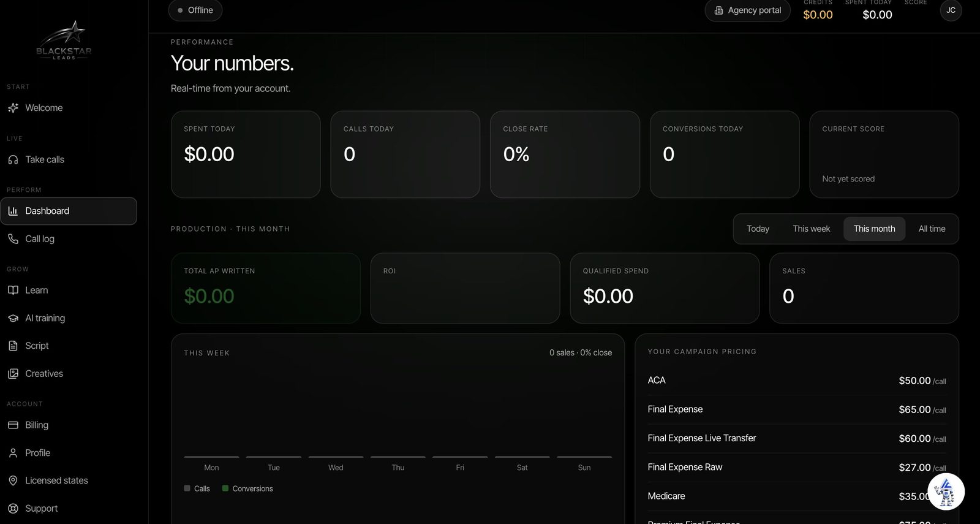Click the Learn book icon
This screenshot has height=524, width=980.
pos(13,290)
